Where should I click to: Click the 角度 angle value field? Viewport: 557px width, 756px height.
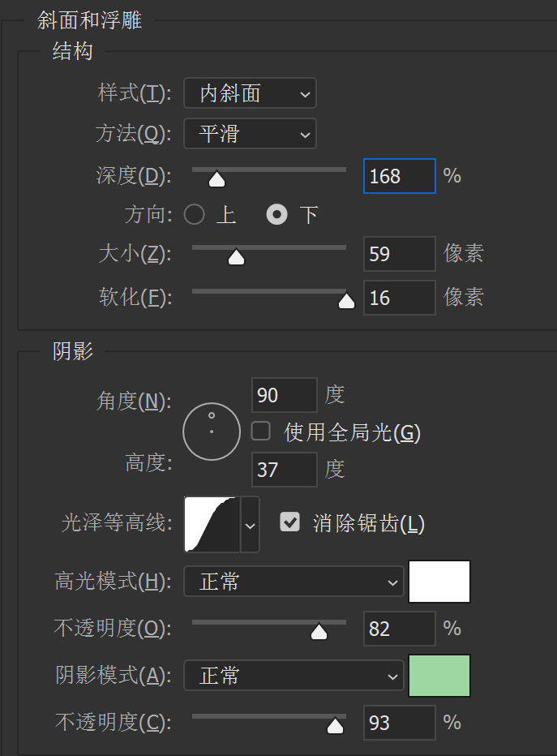click(x=284, y=395)
